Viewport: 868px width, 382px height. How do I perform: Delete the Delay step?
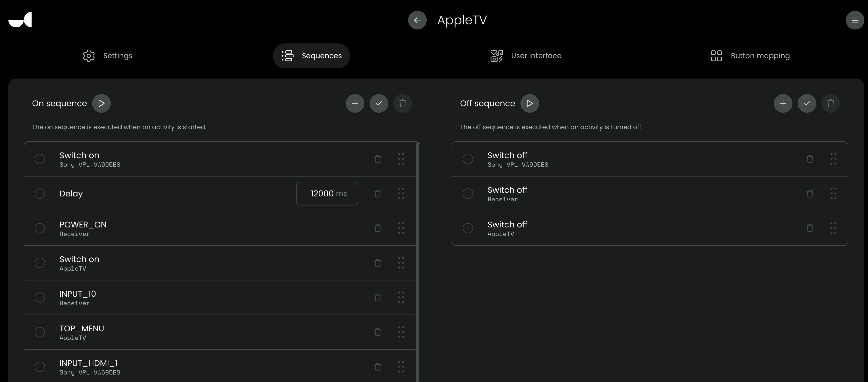[x=378, y=194]
